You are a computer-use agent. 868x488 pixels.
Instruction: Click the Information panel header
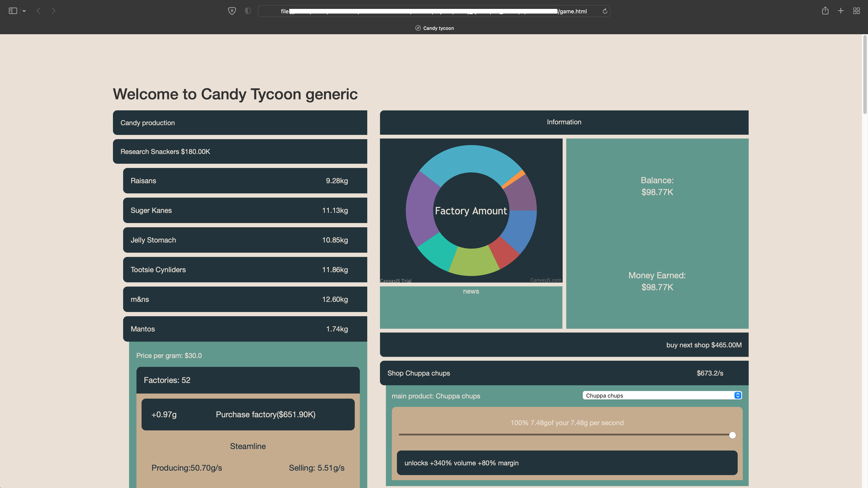tap(564, 122)
